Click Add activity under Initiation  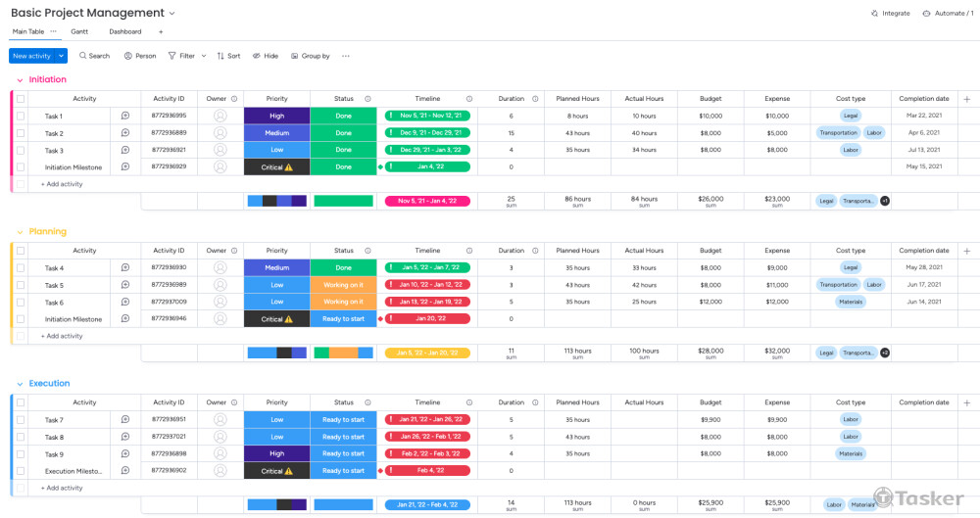point(62,184)
